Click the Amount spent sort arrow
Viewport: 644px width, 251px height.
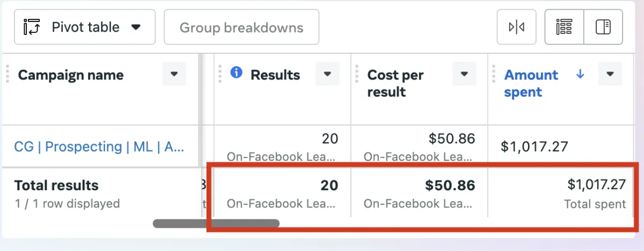coord(580,75)
